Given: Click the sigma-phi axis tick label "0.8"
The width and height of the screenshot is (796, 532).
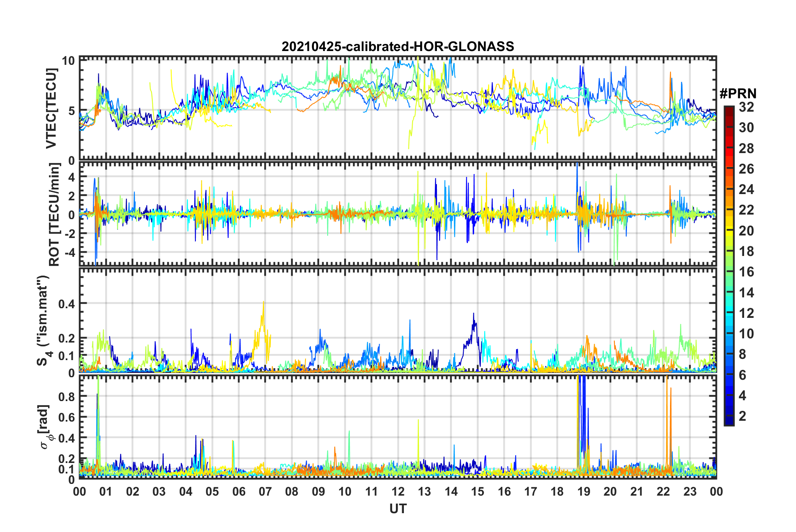Looking at the screenshot, I should point(66,396).
